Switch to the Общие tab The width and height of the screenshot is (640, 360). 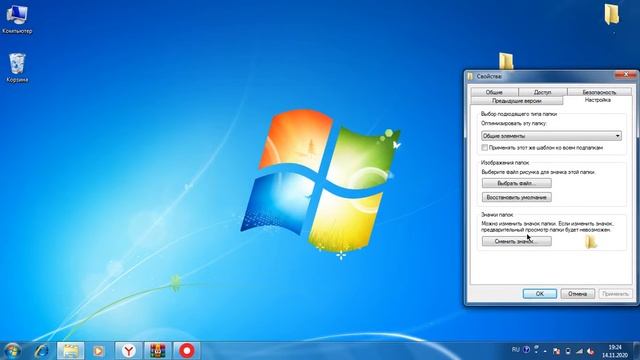[494, 92]
